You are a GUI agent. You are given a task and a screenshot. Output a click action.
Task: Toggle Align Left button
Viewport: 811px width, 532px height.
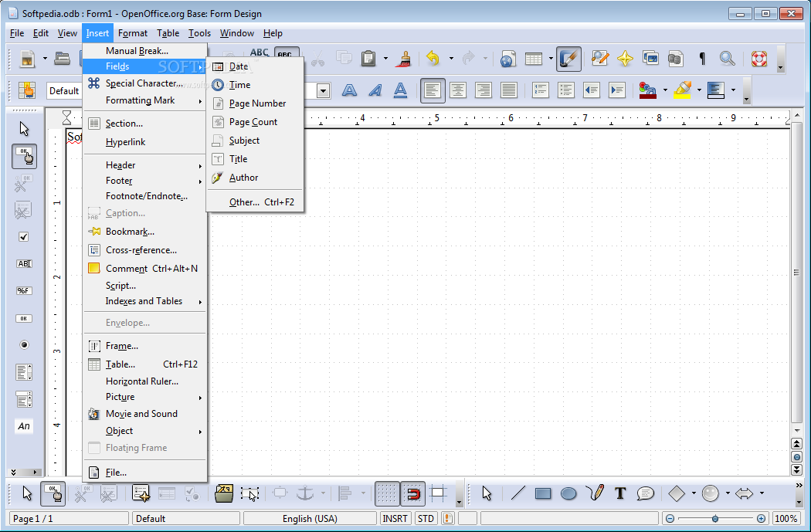coord(433,90)
